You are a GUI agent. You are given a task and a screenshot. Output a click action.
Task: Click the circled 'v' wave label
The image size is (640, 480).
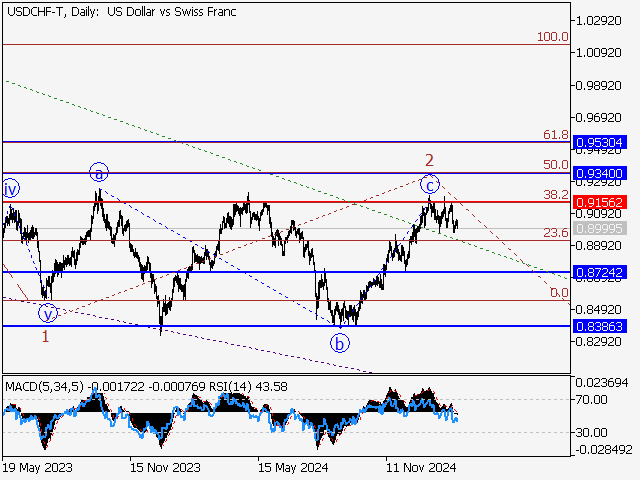[47, 313]
